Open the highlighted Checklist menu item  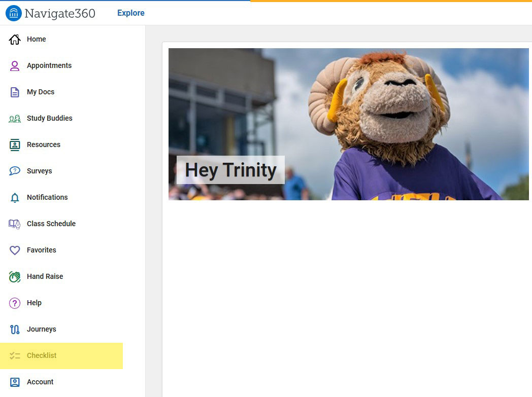(x=42, y=355)
